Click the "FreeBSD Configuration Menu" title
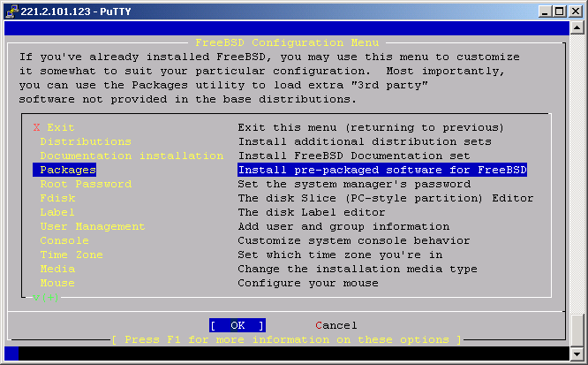Image resolution: width=588 pixels, height=365 pixels. click(x=287, y=42)
